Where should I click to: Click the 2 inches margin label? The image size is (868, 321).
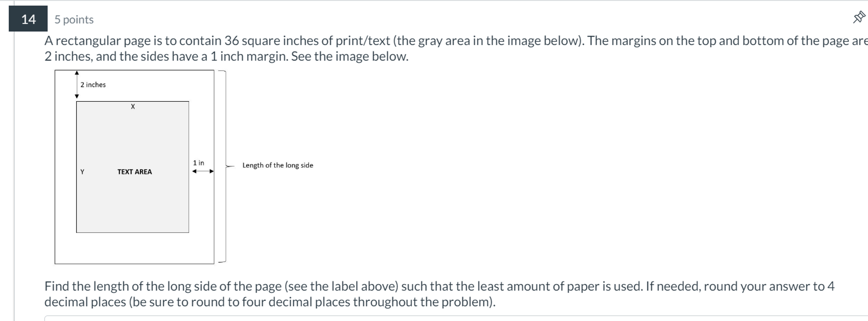93,85
